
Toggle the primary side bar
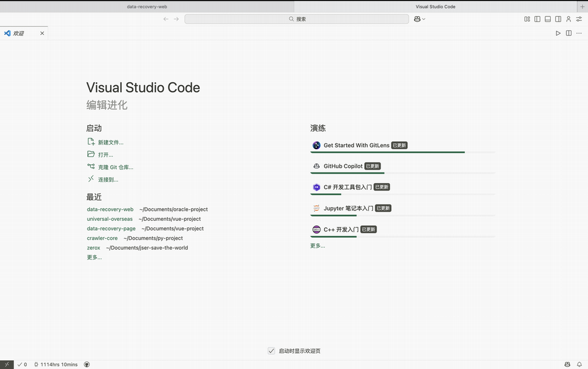click(537, 19)
